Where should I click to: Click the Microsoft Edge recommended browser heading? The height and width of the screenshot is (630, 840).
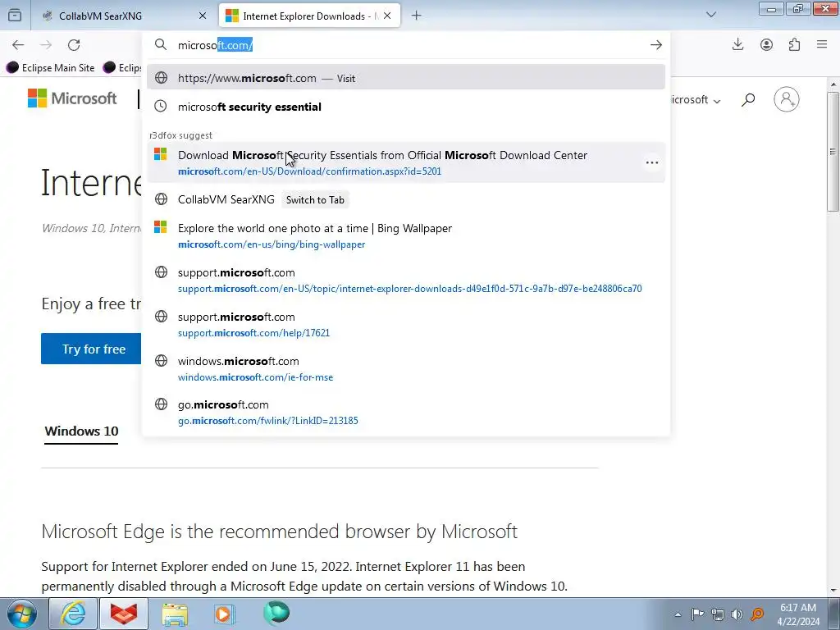coord(279,532)
